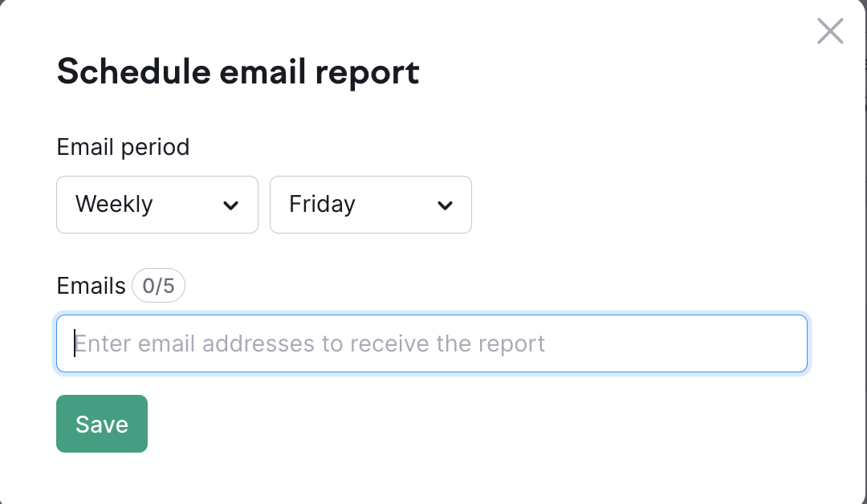This screenshot has width=867, height=504.
Task: Click the Save button
Action: [x=101, y=424]
